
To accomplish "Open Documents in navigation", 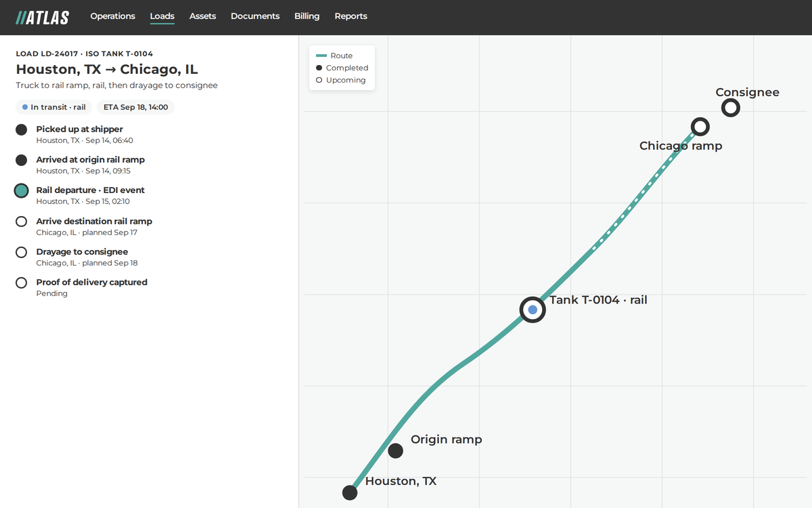I will point(255,16).
